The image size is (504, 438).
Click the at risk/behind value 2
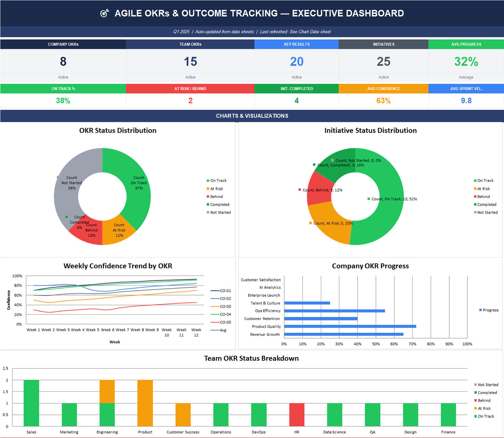point(191,101)
